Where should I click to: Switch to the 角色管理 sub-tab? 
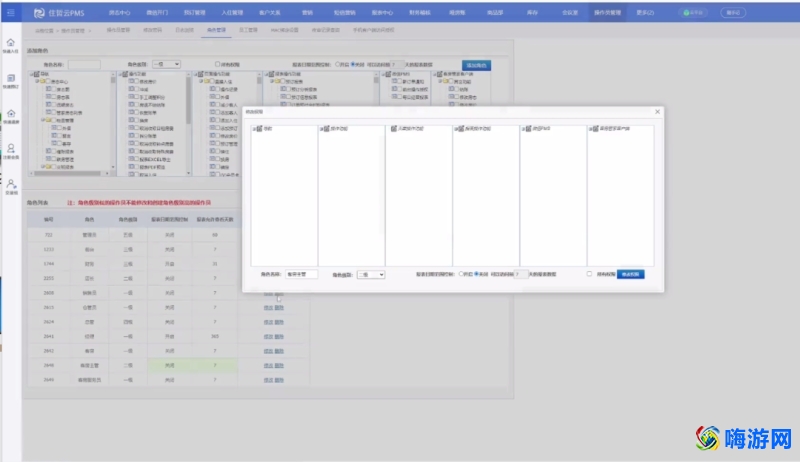tap(216, 30)
